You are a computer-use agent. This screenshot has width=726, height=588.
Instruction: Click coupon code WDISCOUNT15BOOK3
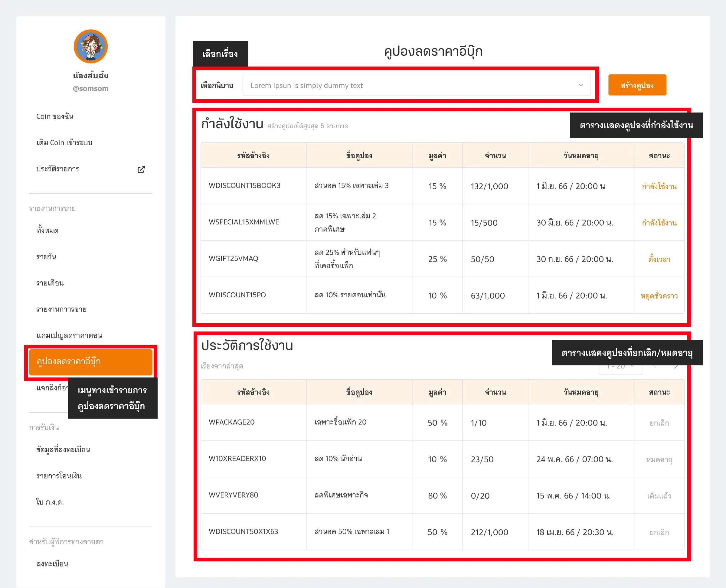[245, 186]
